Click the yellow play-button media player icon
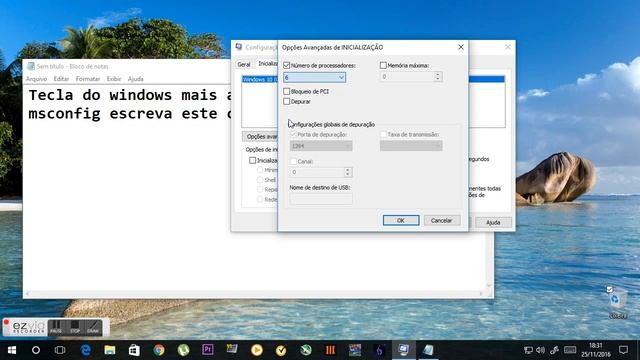This screenshot has height=360, width=640. (x=257, y=350)
